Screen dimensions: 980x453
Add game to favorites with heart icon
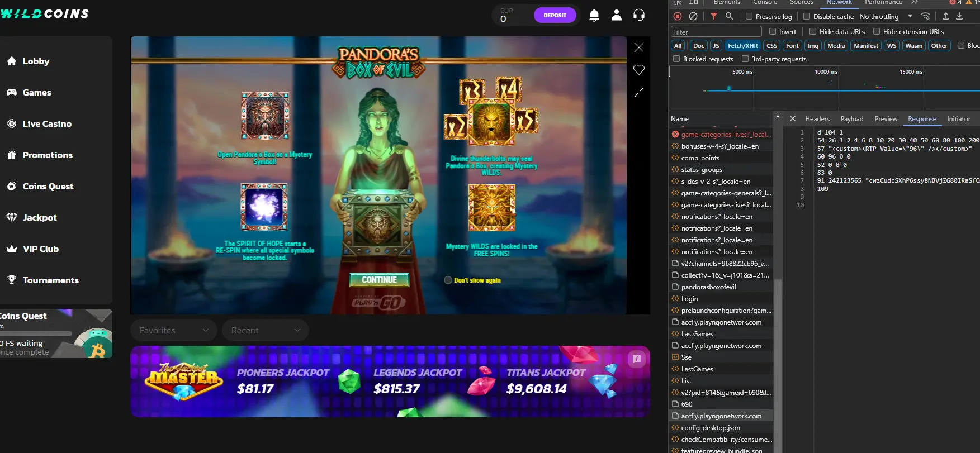tap(639, 70)
